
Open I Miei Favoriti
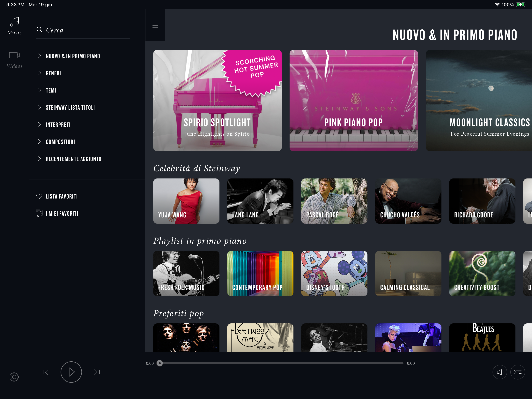(x=62, y=214)
